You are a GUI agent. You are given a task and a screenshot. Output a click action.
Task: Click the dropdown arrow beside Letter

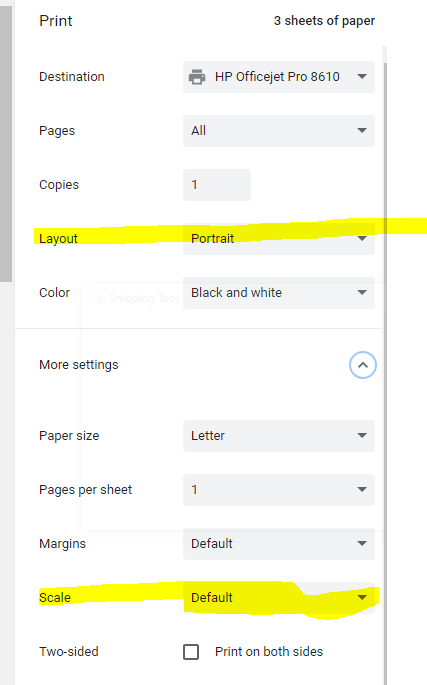pos(362,436)
